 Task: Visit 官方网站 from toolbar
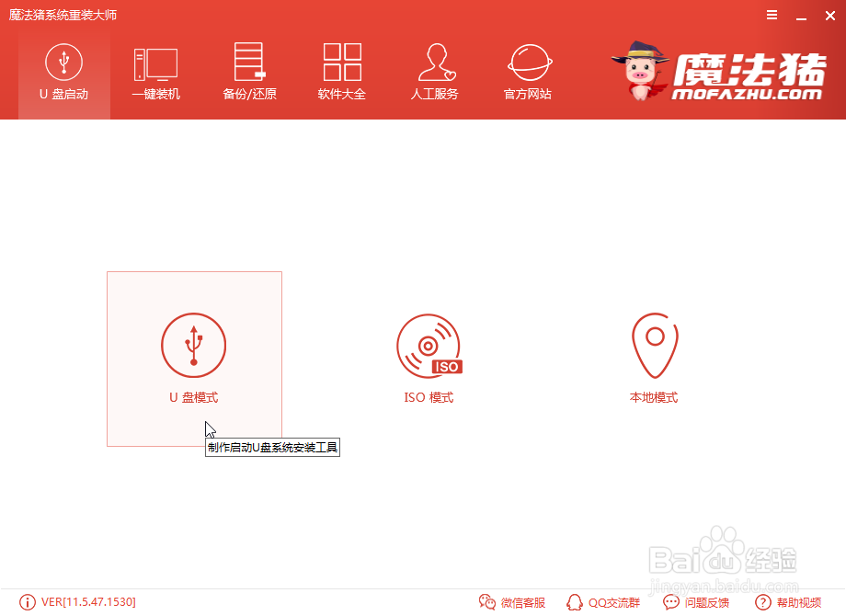tap(528, 73)
